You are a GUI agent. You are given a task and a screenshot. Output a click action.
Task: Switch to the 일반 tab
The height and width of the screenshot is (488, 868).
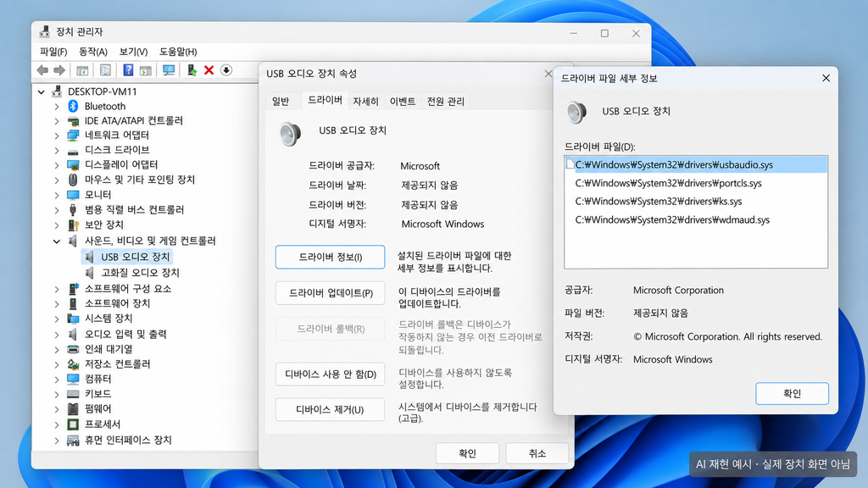point(281,101)
